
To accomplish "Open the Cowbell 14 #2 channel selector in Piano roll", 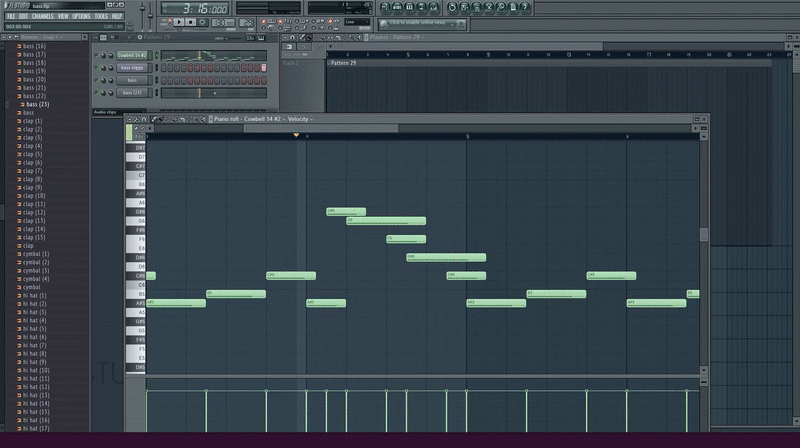I will tap(262, 119).
